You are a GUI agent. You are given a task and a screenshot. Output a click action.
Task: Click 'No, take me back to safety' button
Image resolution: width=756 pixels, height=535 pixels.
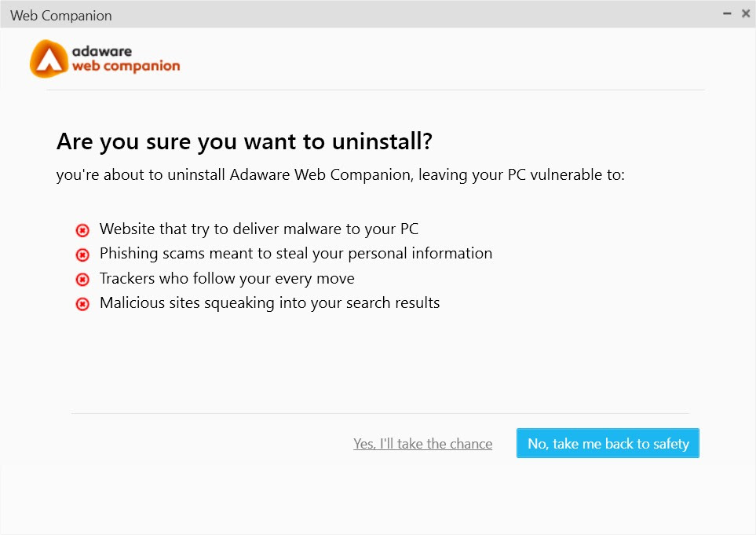(x=608, y=443)
